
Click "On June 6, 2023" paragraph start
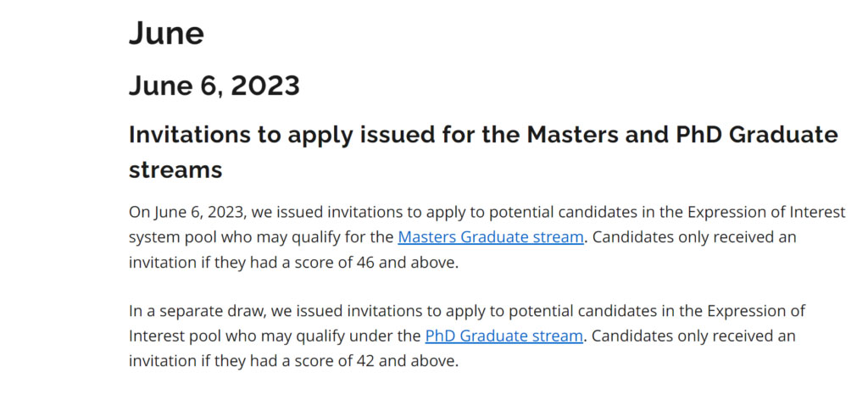coord(186,213)
